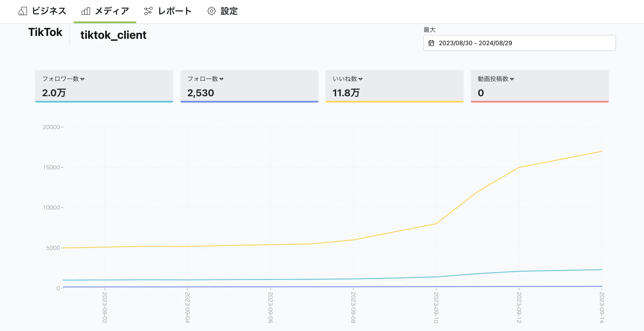
Task: Click the bar chart icon beside メディア
Action: pyautogui.click(x=86, y=11)
